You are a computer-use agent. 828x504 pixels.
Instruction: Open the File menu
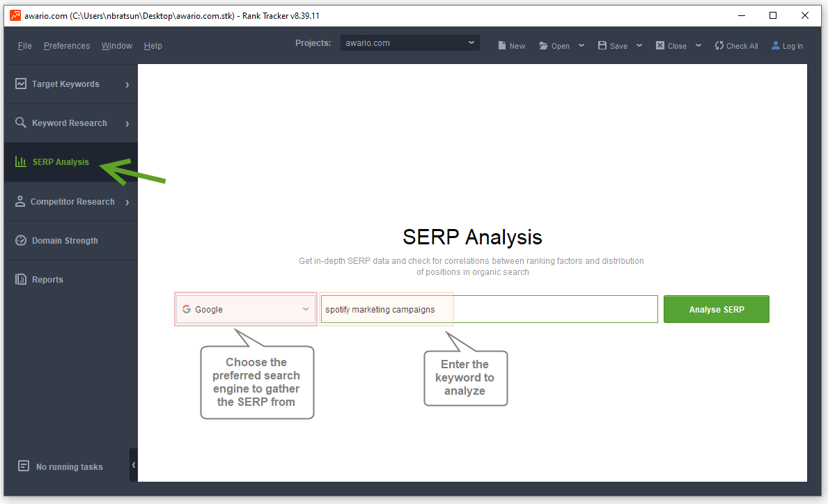[25, 46]
